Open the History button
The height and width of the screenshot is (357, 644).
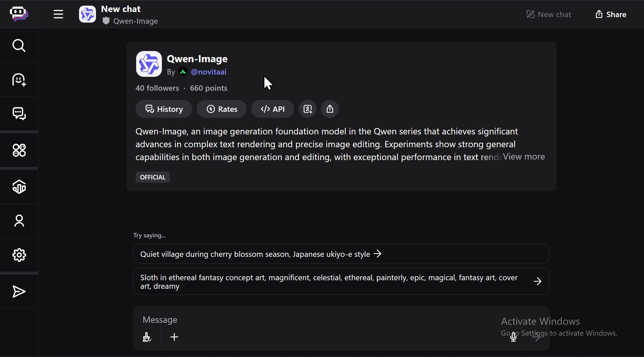[164, 109]
